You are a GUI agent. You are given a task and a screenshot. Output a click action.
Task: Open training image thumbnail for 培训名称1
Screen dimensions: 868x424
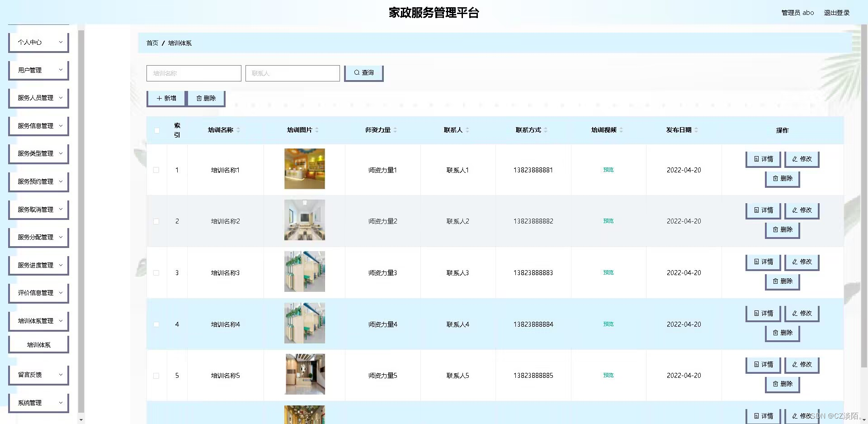click(305, 169)
